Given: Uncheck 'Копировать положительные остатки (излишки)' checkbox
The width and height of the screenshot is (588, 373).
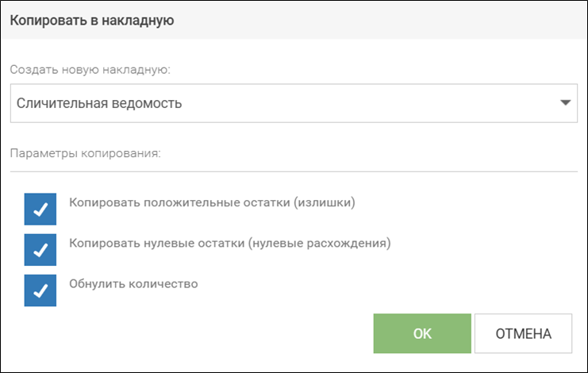Looking at the screenshot, I should point(40,210).
